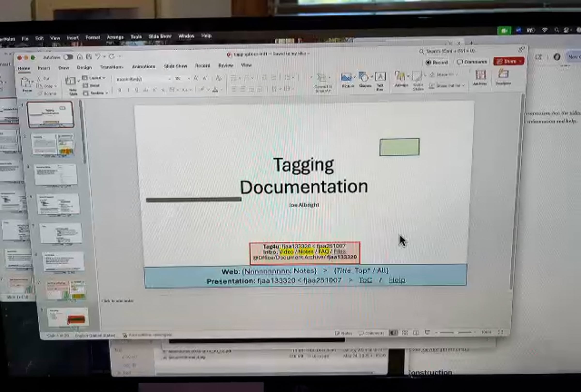Click the Record button
581x392 pixels.
(x=436, y=62)
